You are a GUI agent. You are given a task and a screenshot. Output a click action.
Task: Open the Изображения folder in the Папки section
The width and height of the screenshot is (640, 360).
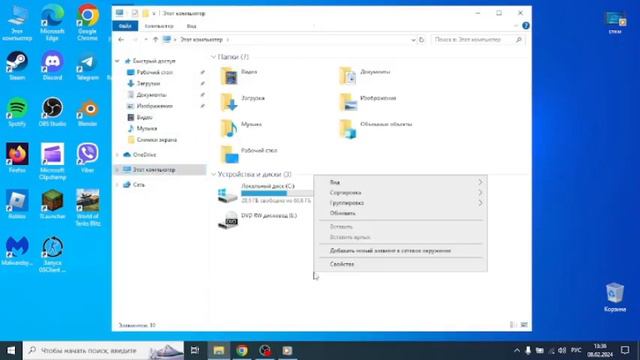[x=367, y=102]
